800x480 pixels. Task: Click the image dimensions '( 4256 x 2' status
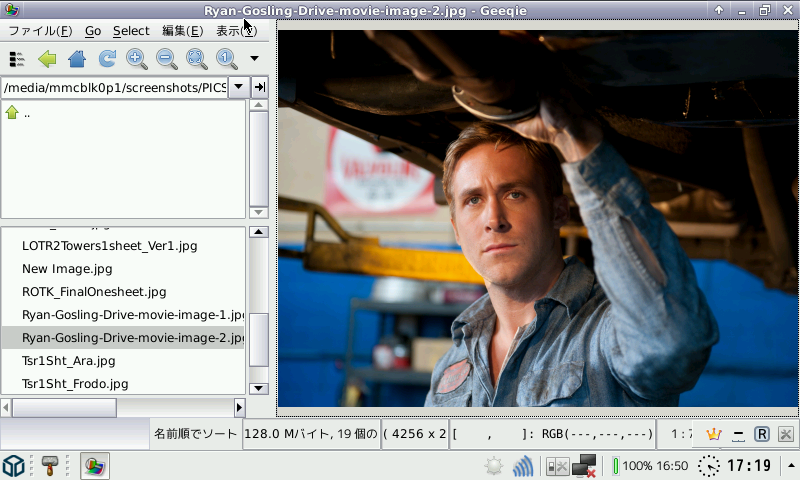[x=414, y=434]
